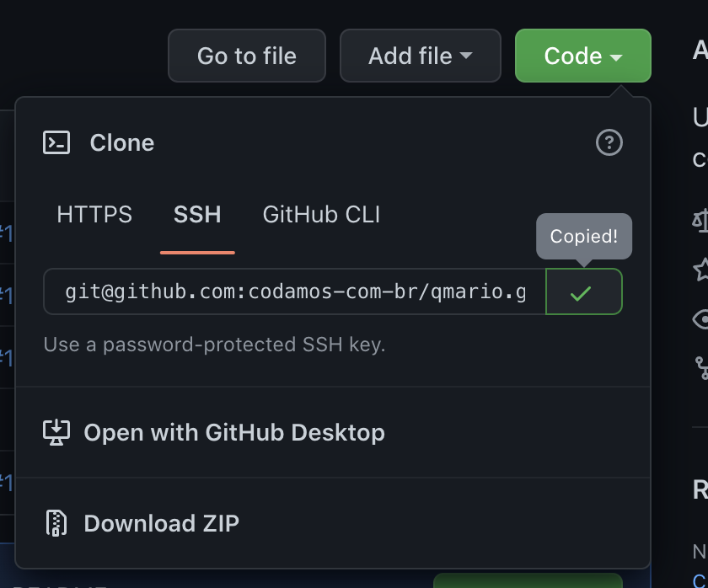
Task: Click the ZIP archive file icon
Action: click(56, 523)
